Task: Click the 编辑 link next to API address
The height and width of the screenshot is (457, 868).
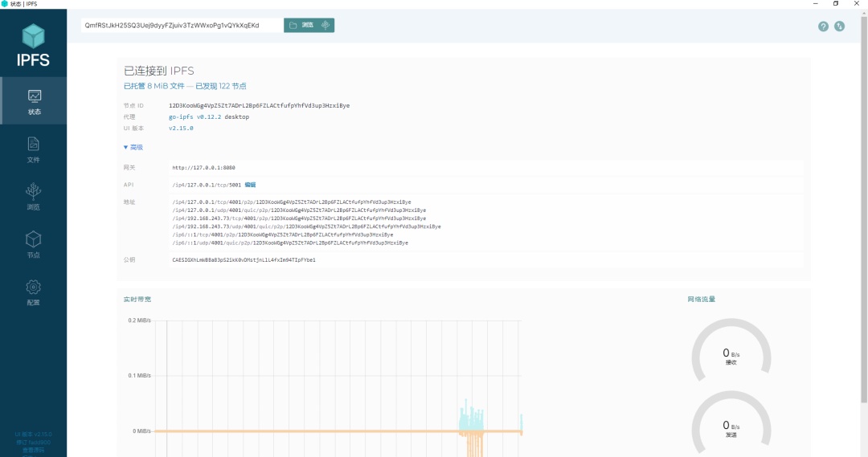Action: (250, 185)
